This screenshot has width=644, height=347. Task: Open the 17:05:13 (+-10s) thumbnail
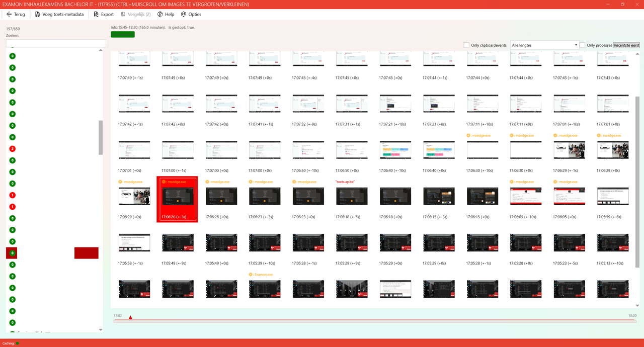tap(613, 242)
